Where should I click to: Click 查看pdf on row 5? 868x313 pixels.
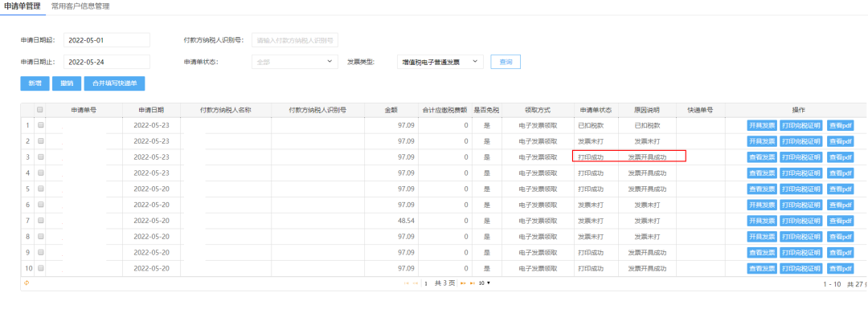pos(840,189)
